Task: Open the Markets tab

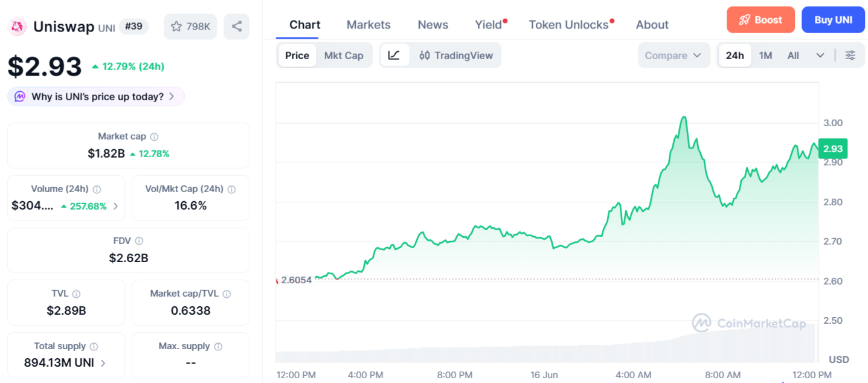Action: pos(368,25)
